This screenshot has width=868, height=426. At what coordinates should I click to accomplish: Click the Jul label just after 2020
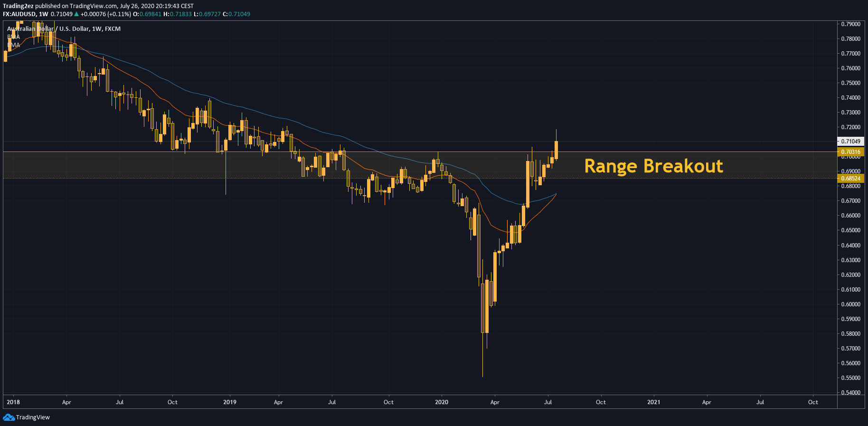coord(548,402)
